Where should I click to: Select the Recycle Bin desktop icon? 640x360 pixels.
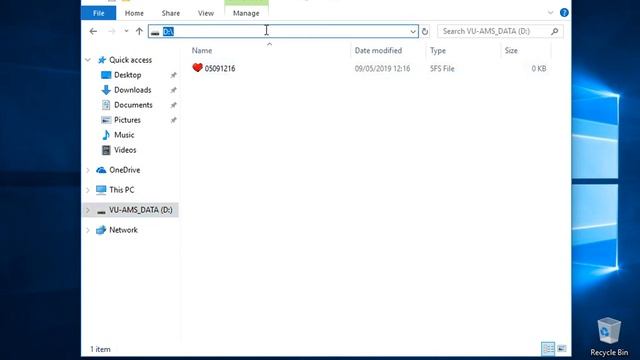pyautogui.click(x=609, y=337)
